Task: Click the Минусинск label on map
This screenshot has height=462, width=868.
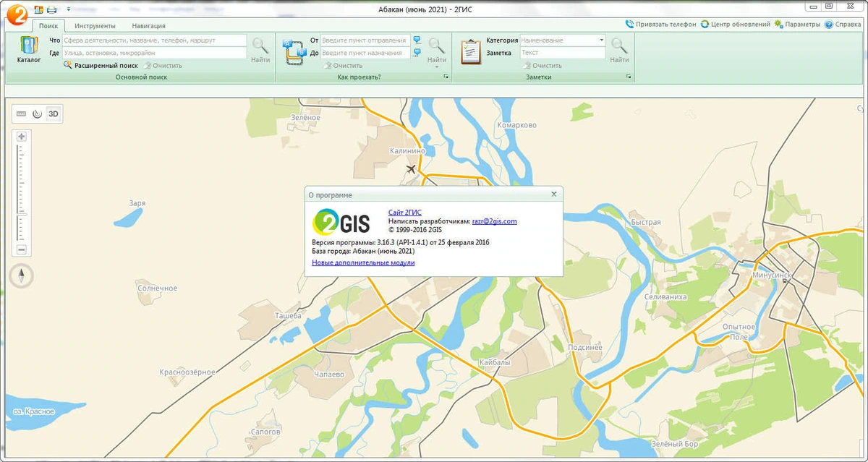Action: (772, 276)
